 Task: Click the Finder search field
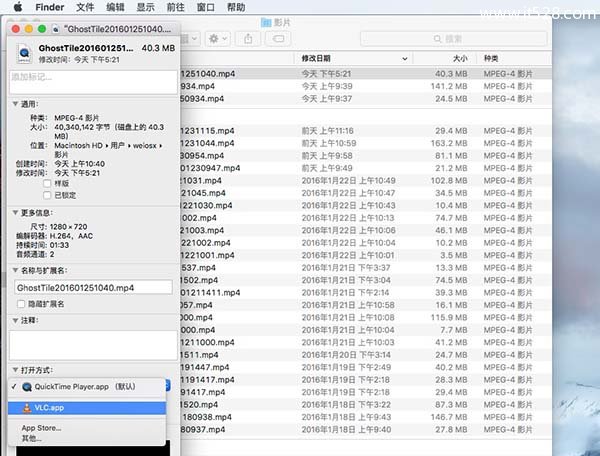453,39
